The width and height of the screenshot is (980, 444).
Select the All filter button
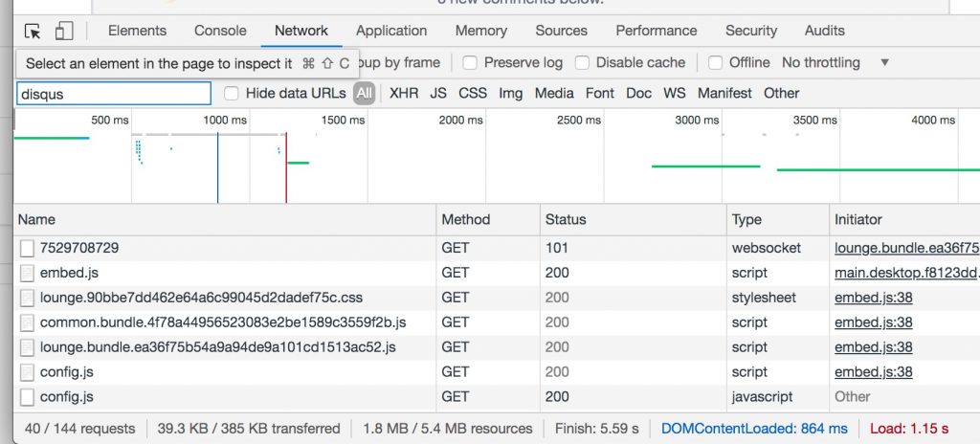(364, 93)
